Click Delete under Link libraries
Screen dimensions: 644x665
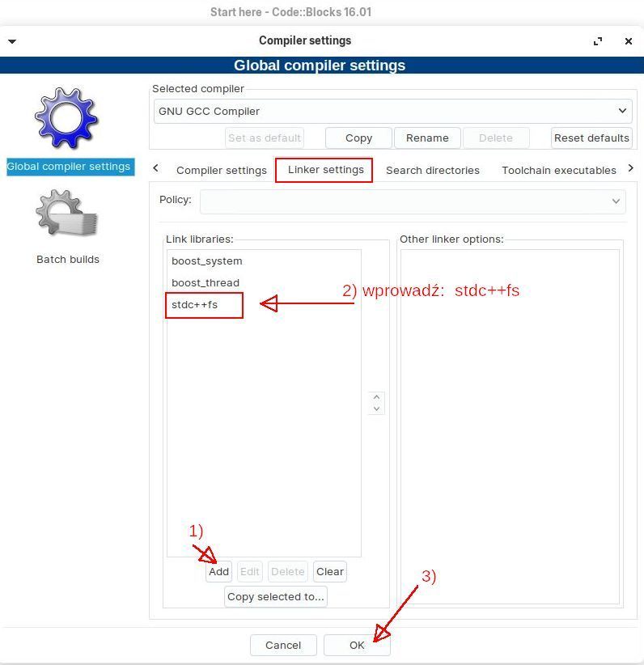point(288,572)
